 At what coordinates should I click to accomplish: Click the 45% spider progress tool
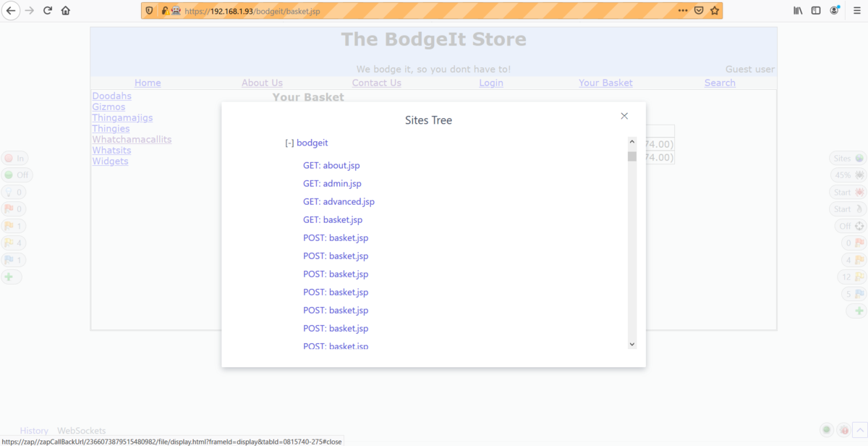coord(848,175)
